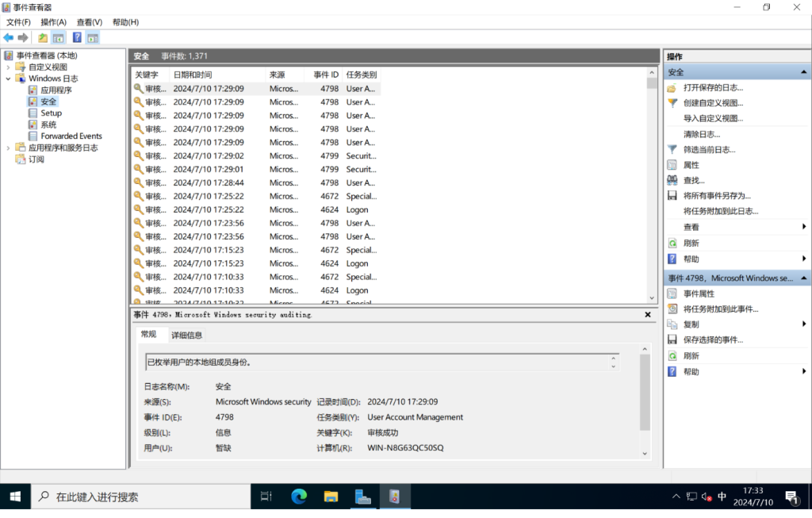Viewport: 812px width, 518px height.
Task: Open the 操作(A) menu
Action: point(53,22)
